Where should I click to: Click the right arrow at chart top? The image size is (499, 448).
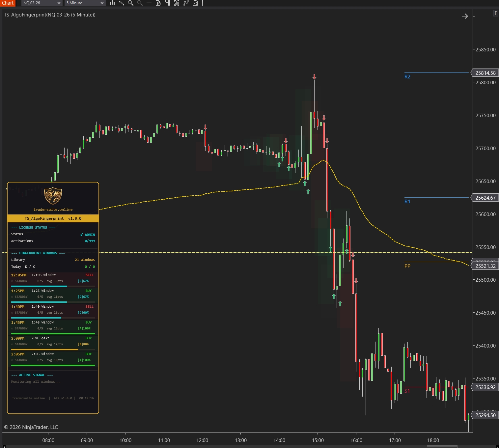click(x=465, y=16)
